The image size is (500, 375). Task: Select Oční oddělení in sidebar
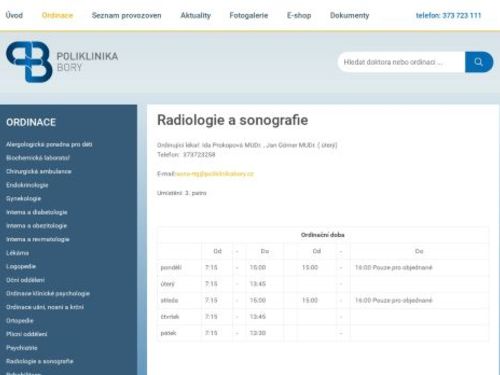pyautogui.click(x=25, y=280)
